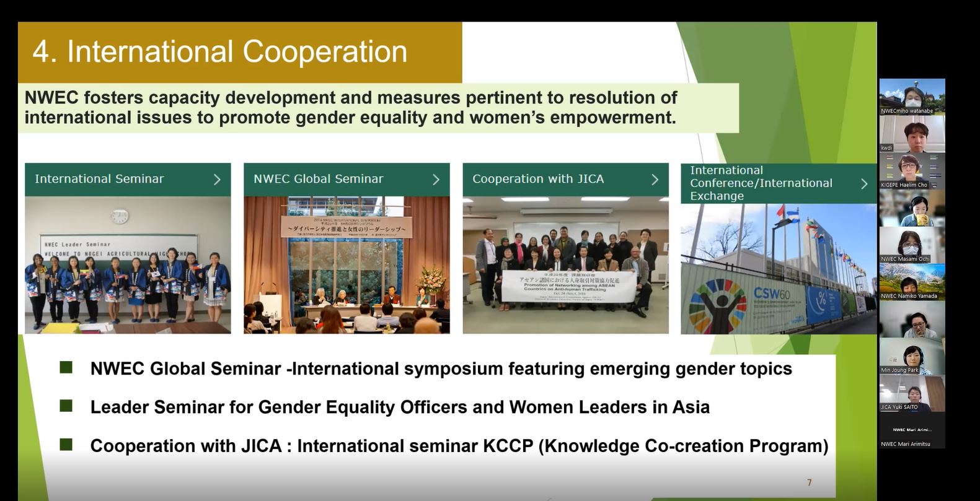Click the NWEC Leader Seminar group photo
This screenshot has height=501, width=980.
pos(128,265)
